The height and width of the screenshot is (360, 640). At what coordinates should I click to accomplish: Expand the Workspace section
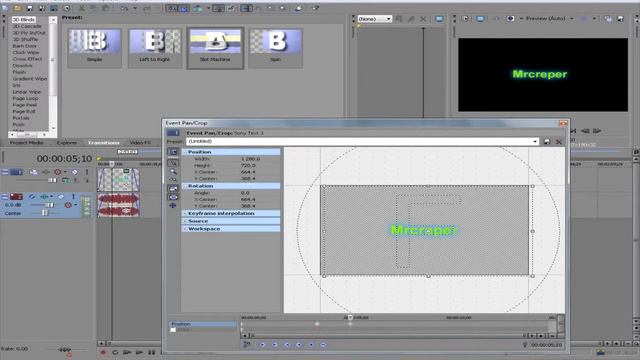[x=184, y=229]
